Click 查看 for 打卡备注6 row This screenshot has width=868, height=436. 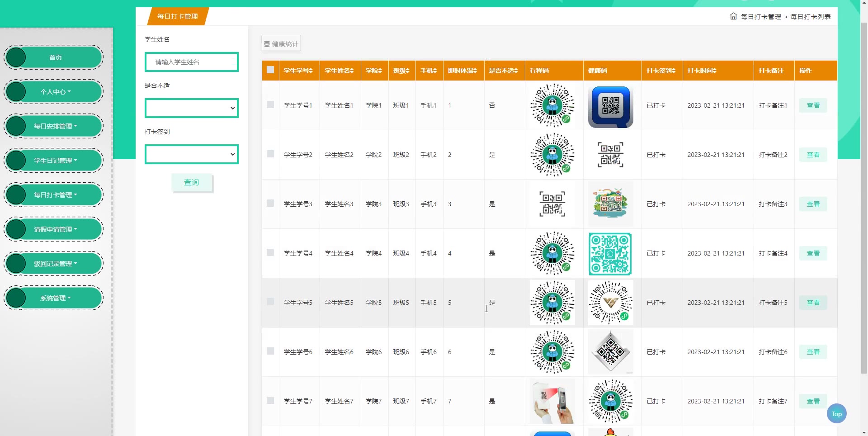click(813, 352)
